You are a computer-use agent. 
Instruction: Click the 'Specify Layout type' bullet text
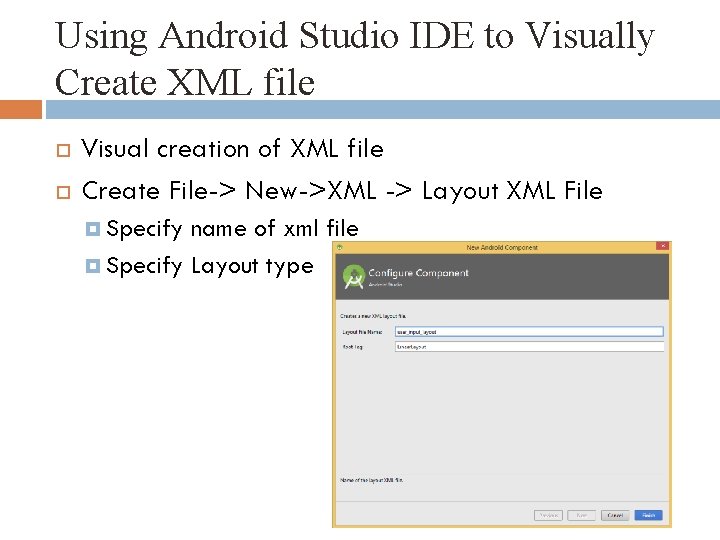210,265
